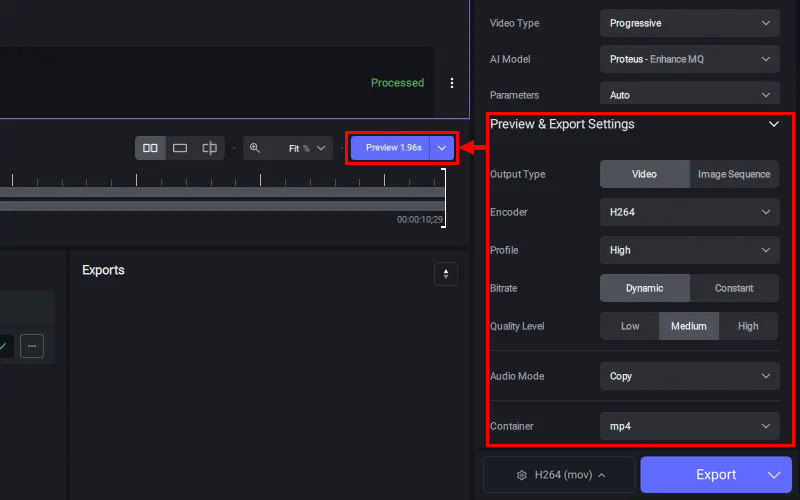The width and height of the screenshot is (800, 500).
Task: Choose Constant bitrate
Action: 734,288
